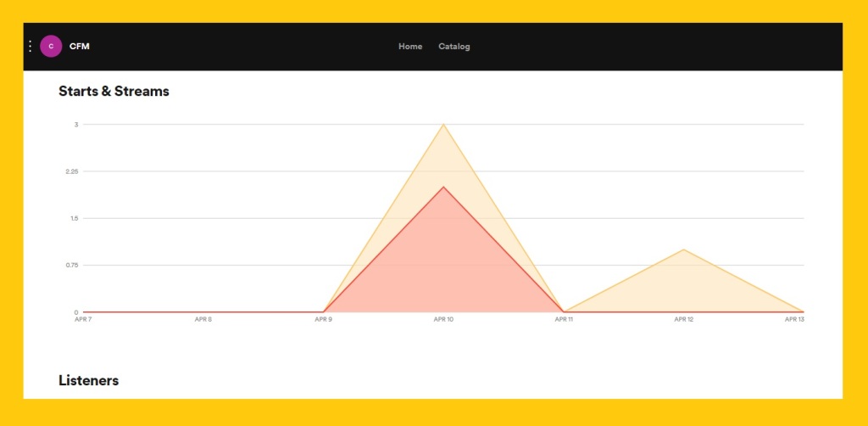Click the APR 10 red streams peak

click(443, 187)
